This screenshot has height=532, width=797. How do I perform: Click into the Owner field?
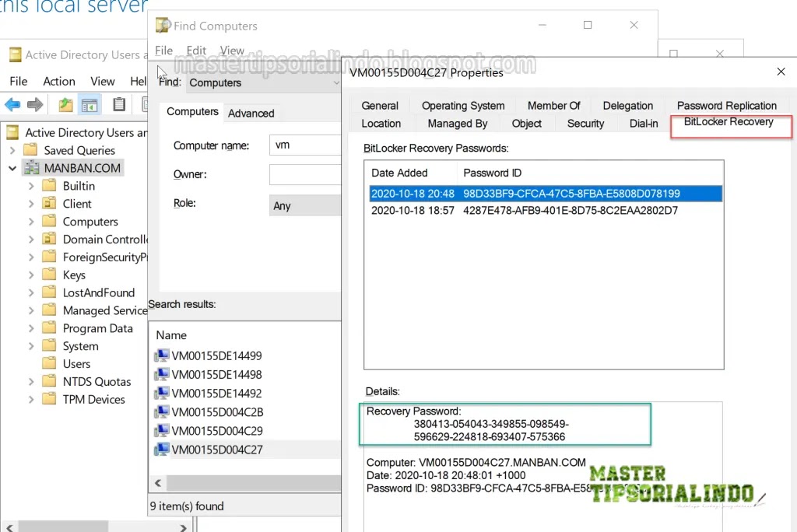tap(305, 174)
